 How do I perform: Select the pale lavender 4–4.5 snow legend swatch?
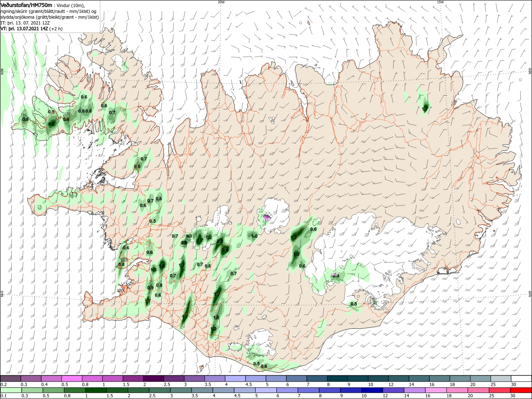[x=235, y=379]
